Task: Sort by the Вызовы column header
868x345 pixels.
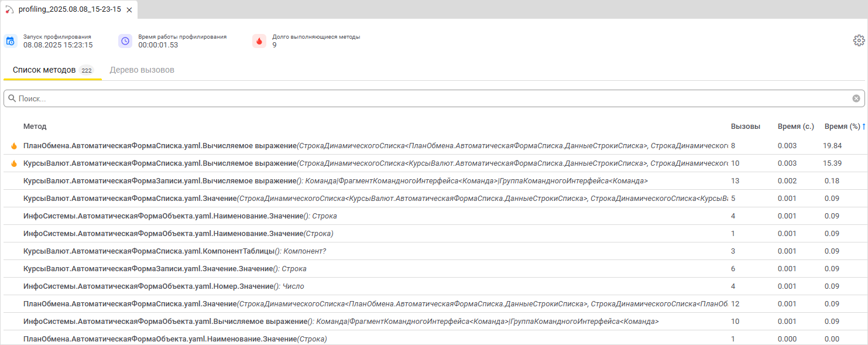Action: tap(745, 126)
